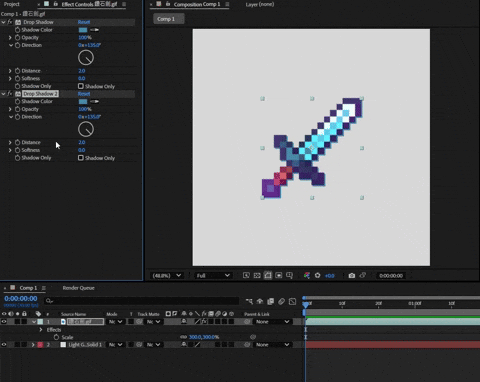Collapse layer 1 properties twirl arrow
480x382 pixels.
point(34,322)
